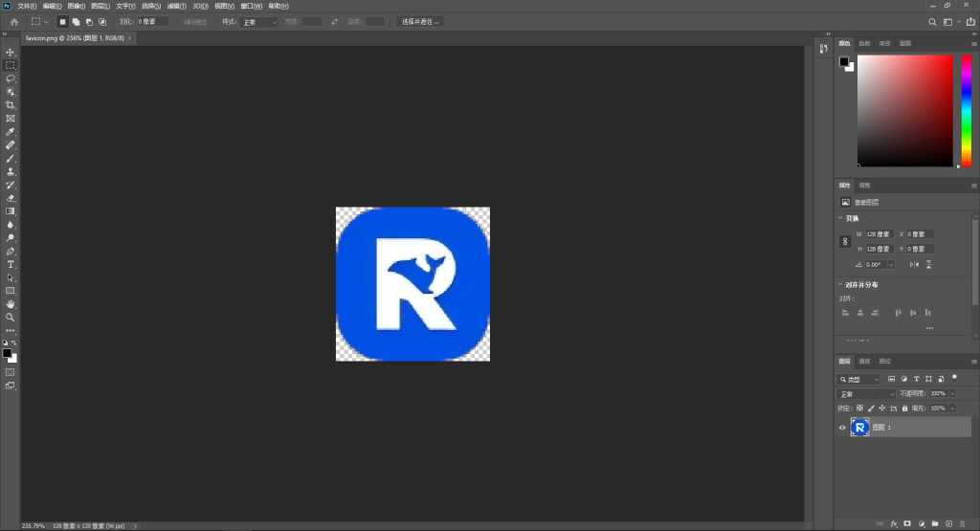Align left edges button

846,312
